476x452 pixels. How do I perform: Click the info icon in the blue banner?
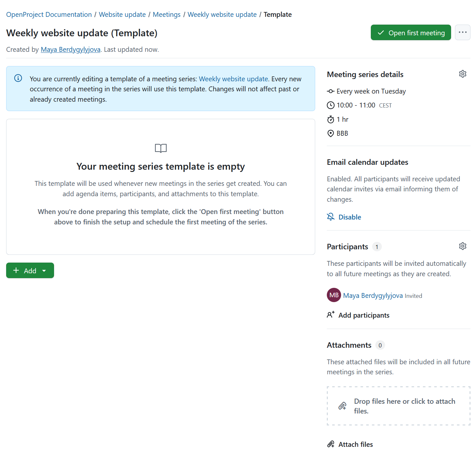[18, 78]
